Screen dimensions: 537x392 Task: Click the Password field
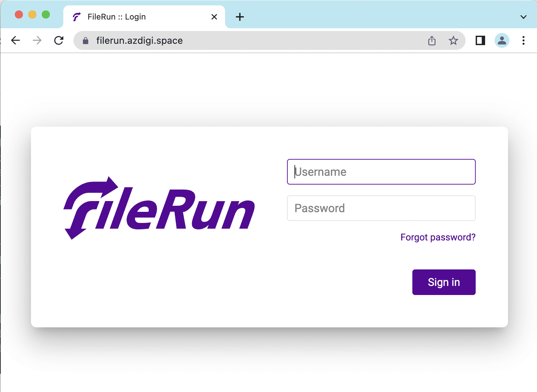[381, 208]
